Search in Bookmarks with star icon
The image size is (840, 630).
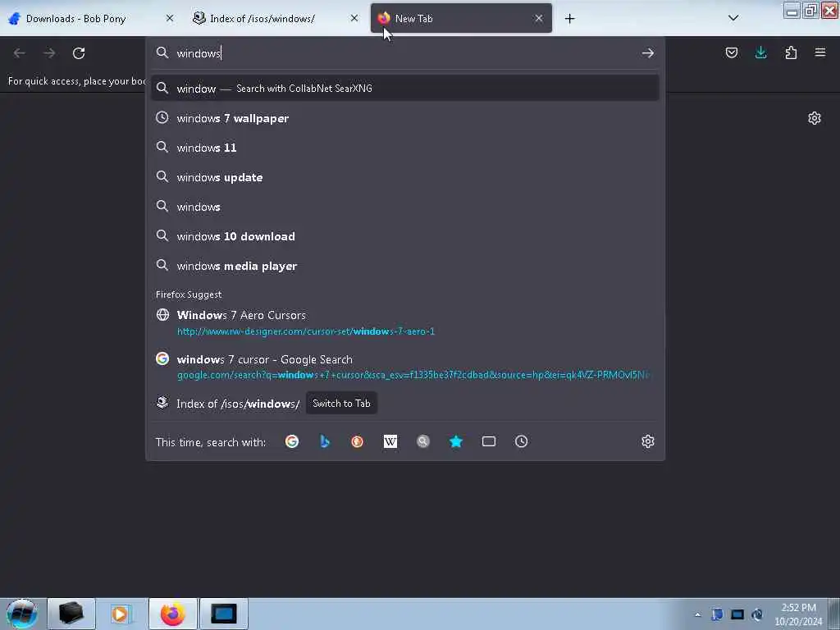point(456,441)
